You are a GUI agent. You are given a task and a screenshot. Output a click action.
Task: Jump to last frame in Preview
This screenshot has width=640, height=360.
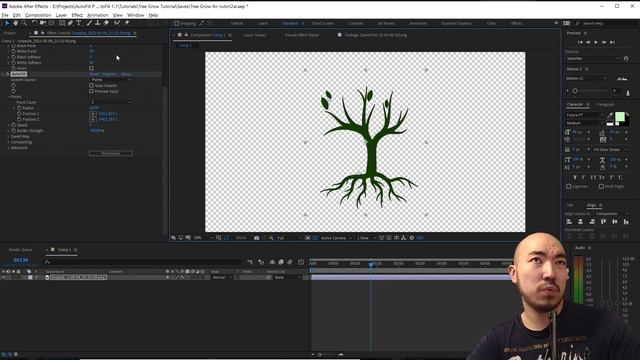click(612, 42)
